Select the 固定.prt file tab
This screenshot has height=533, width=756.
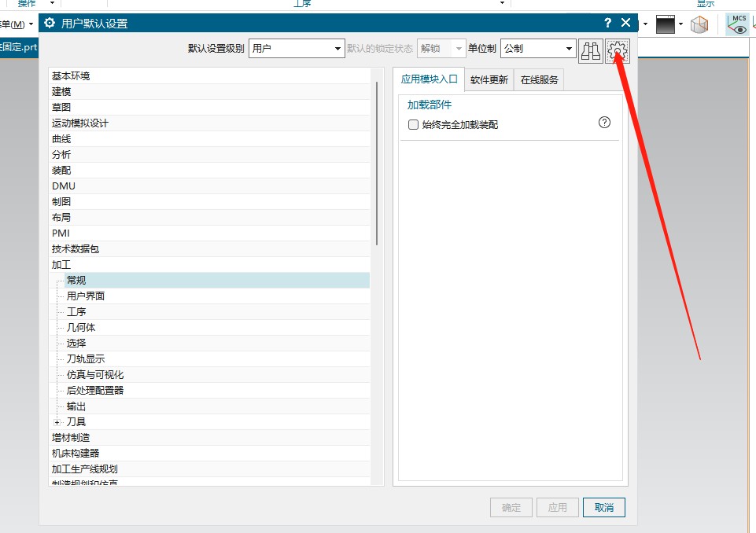19,47
